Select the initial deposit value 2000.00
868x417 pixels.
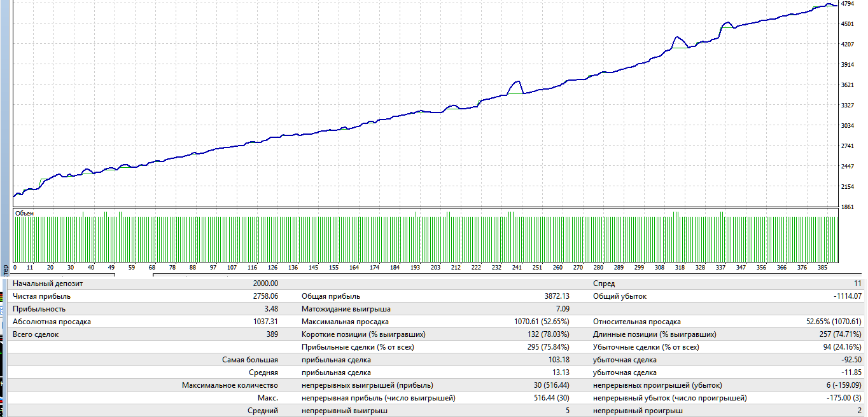tap(265, 284)
